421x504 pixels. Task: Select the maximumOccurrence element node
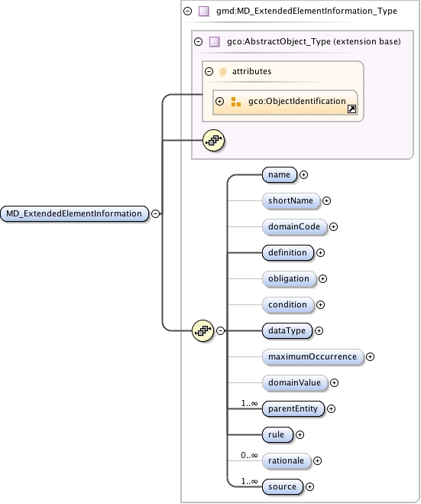point(313,356)
